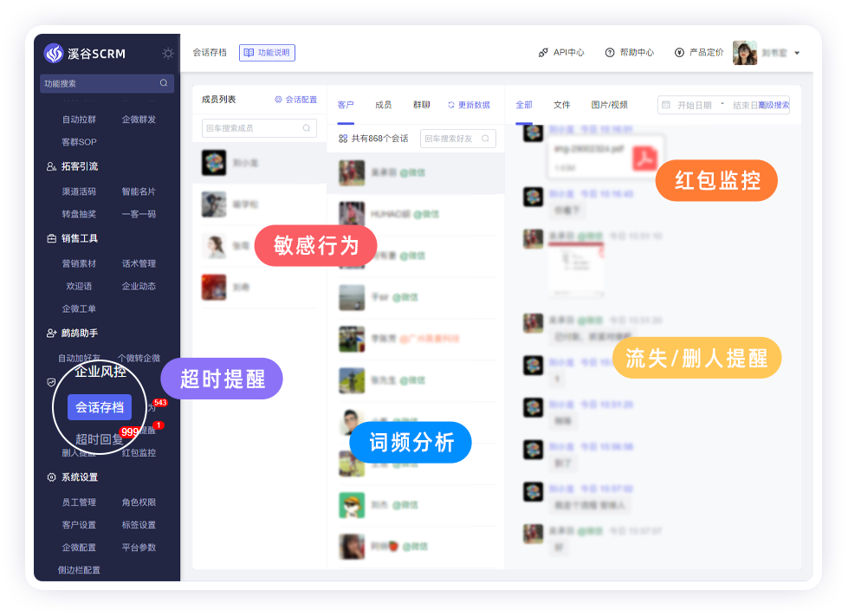Open 企业动态 menu item
The width and height of the screenshot is (848, 616).
pos(139,286)
